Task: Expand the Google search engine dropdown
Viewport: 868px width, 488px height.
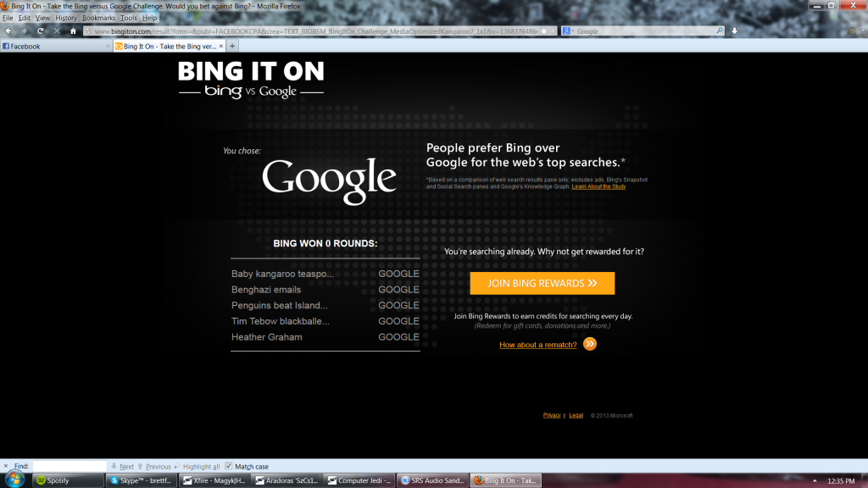Action: click(568, 31)
